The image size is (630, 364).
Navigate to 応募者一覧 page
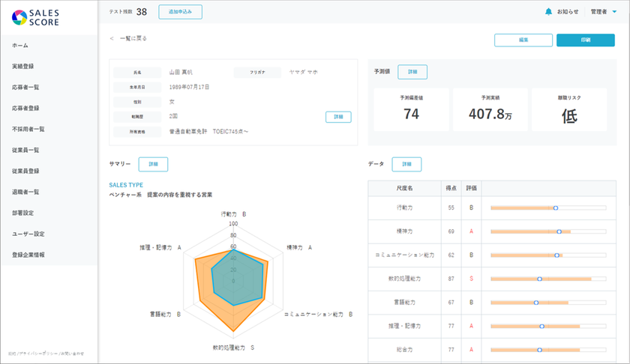25,88
